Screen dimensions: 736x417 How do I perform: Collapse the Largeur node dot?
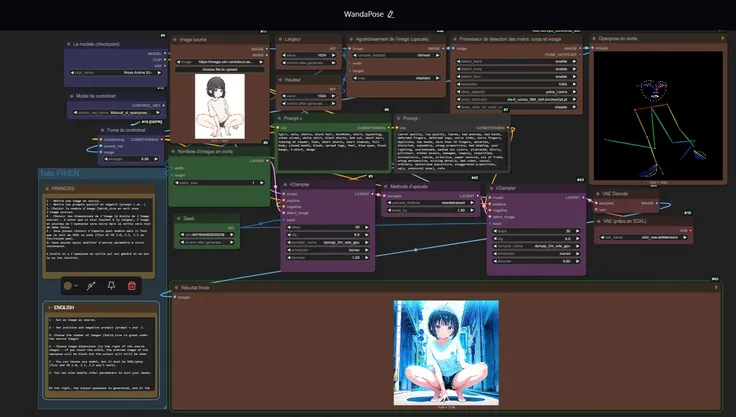281,39
